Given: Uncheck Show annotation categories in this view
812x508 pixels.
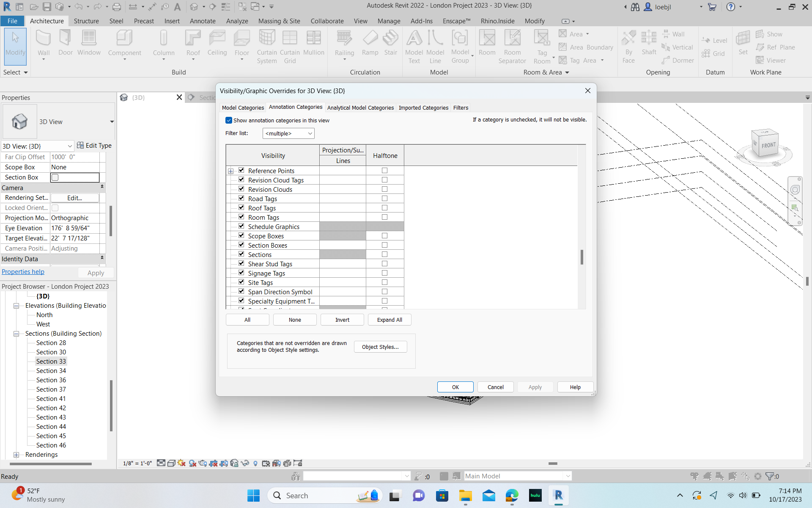Looking at the screenshot, I should coord(229,120).
